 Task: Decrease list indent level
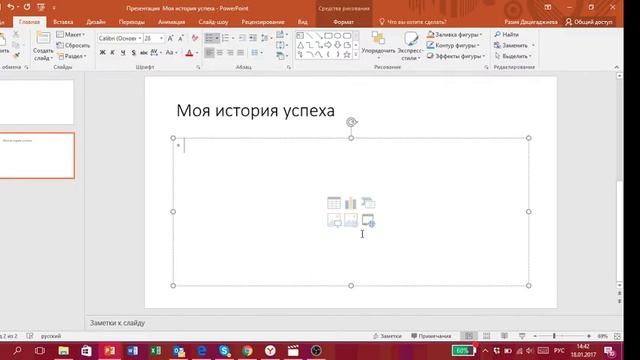pyautogui.click(x=242, y=38)
